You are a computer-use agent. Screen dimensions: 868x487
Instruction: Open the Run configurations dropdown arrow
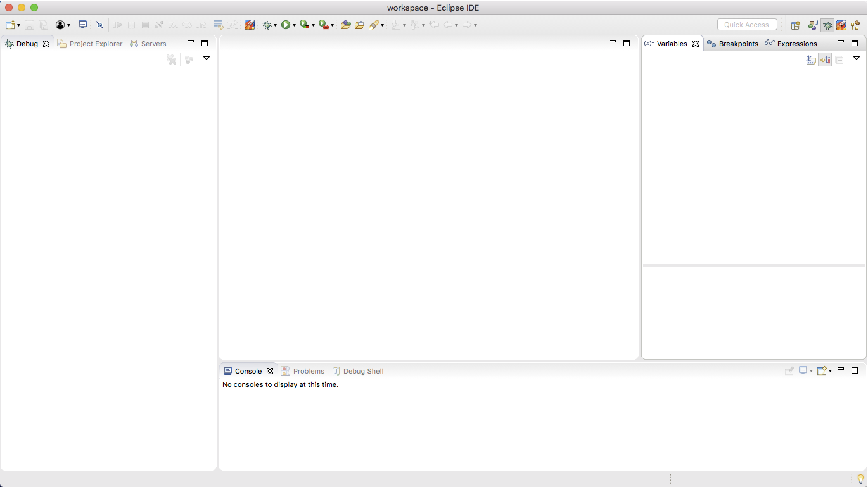pyautogui.click(x=294, y=25)
